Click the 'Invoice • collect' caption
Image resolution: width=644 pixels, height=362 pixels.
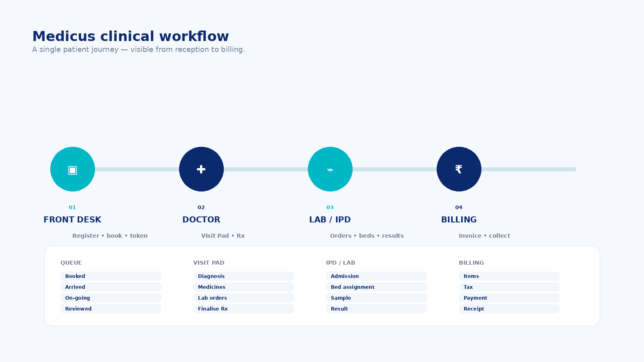tap(484, 236)
